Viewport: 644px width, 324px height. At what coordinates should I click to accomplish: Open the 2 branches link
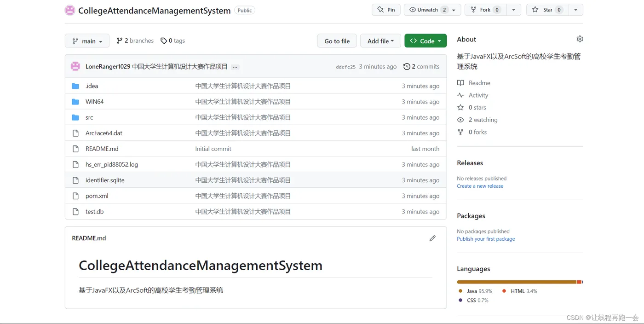pos(135,40)
